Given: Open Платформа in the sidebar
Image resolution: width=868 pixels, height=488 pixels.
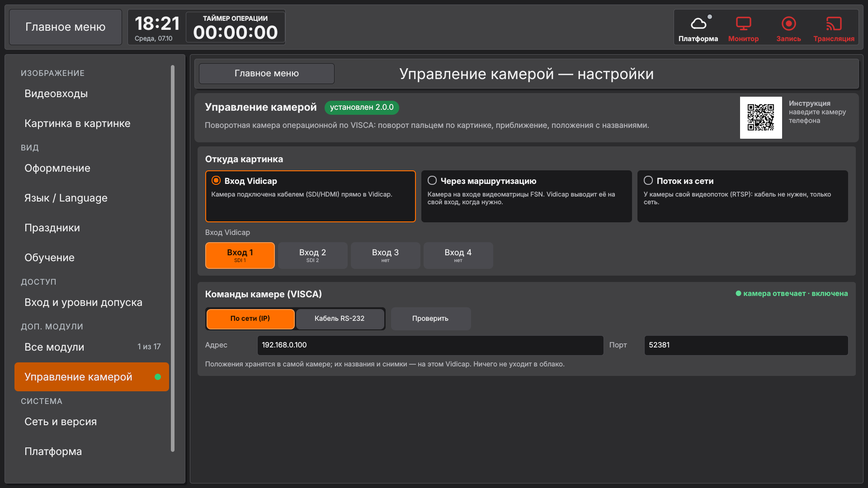Looking at the screenshot, I should click(x=92, y=451).
